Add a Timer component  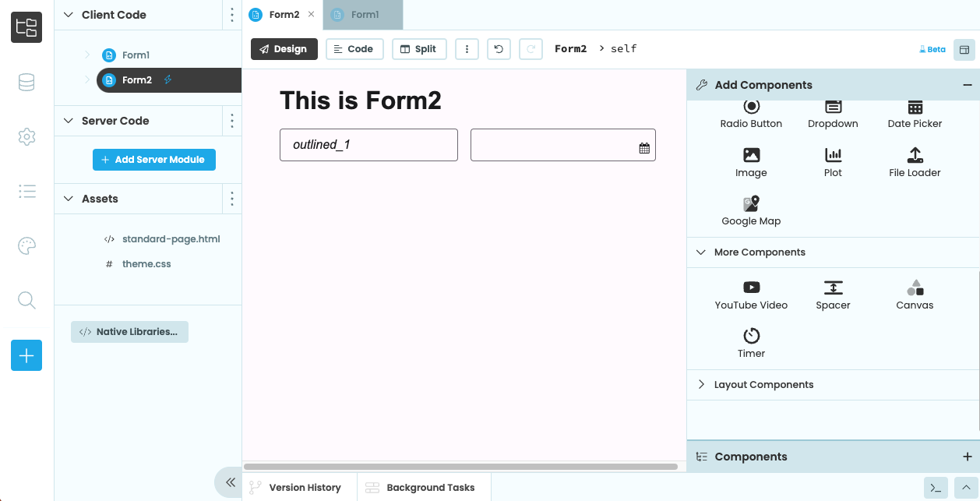coord(750,341)
